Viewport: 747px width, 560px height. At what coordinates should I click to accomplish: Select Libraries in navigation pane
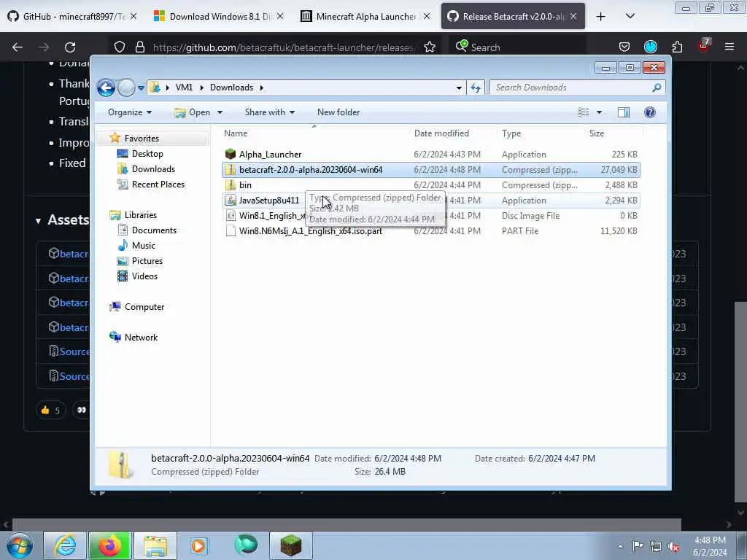tap(141, 215)
